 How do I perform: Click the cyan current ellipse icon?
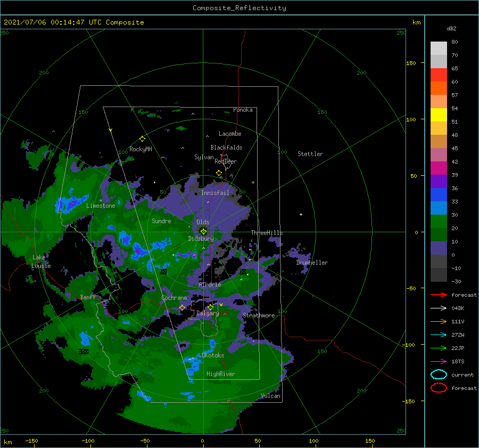tap(439, 374)
